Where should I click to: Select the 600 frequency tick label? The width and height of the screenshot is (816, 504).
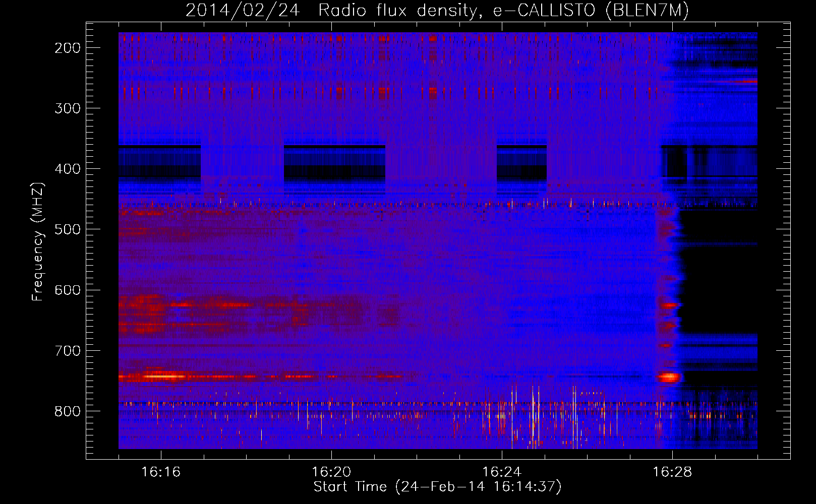(x=68, y=290)
